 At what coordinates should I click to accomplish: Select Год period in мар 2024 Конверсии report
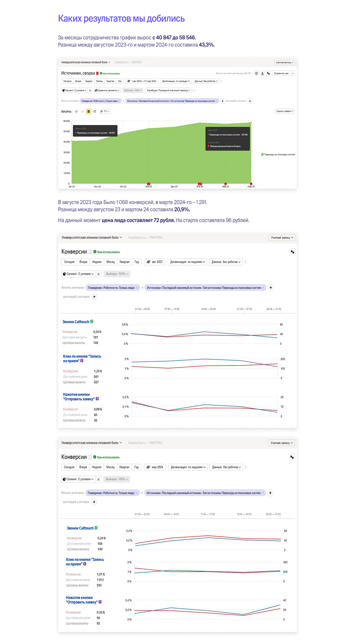click(x=136, y=467)
